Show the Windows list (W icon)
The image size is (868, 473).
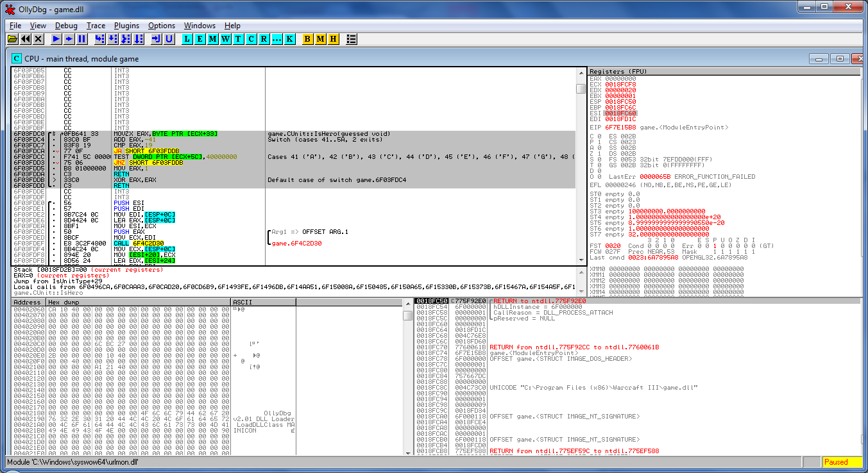click(x=225, y=39)
